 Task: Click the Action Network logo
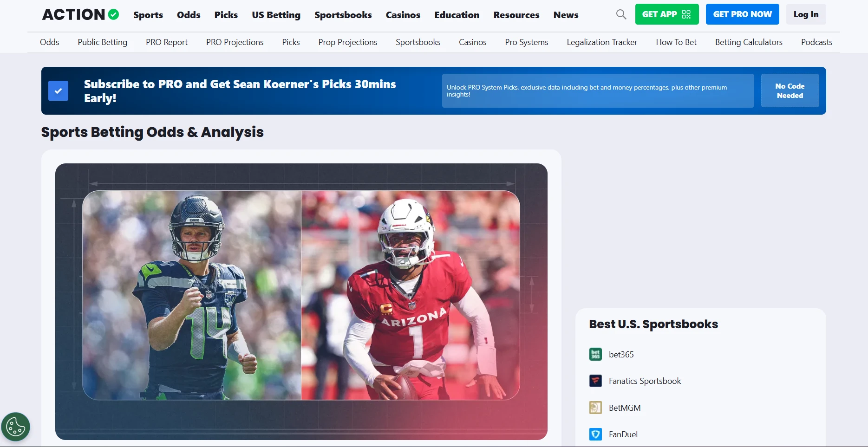80,15
